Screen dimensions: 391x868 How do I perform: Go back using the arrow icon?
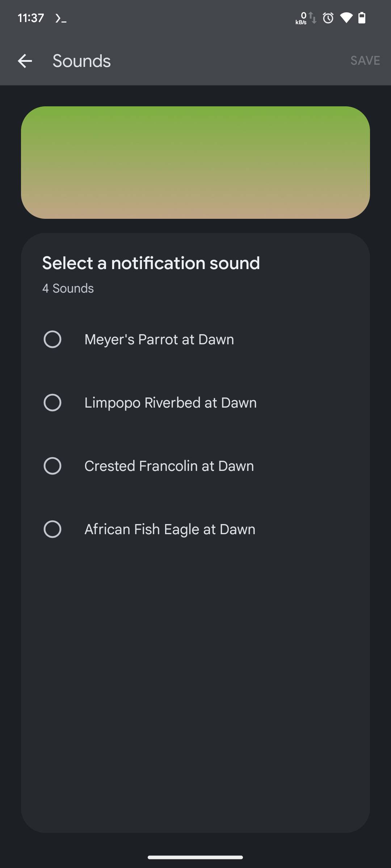[x=25, y=61]
